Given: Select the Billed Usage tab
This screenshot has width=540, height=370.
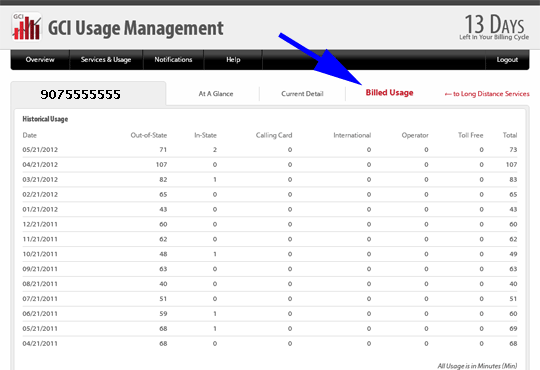Looking at the screenshot, I should [x=390, y=93].
